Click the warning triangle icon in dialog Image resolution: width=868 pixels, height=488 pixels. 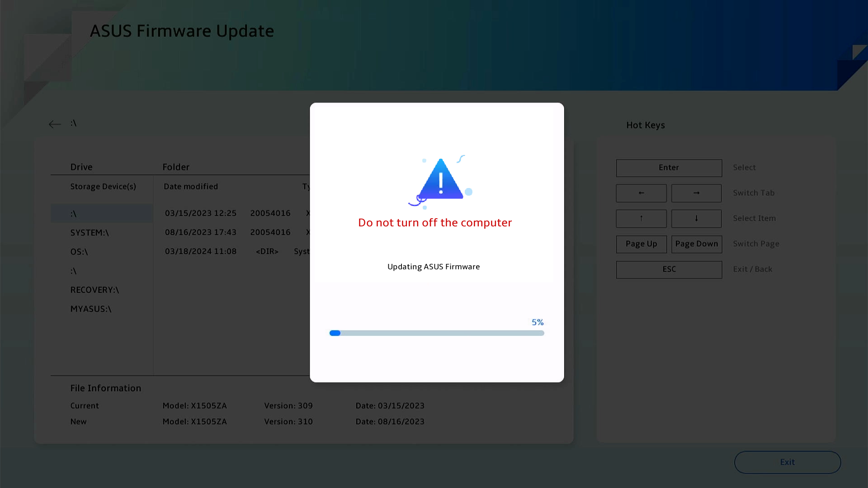coord(441,179)
